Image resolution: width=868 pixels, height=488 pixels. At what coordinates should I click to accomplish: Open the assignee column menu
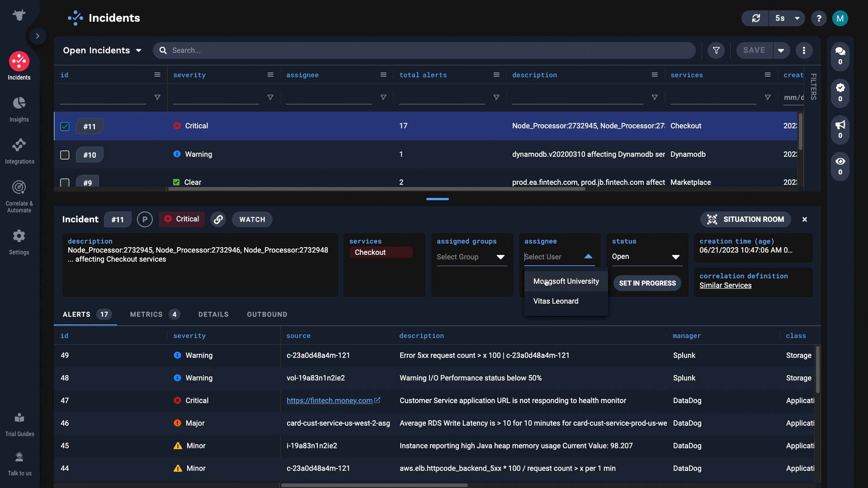[383, 75]
